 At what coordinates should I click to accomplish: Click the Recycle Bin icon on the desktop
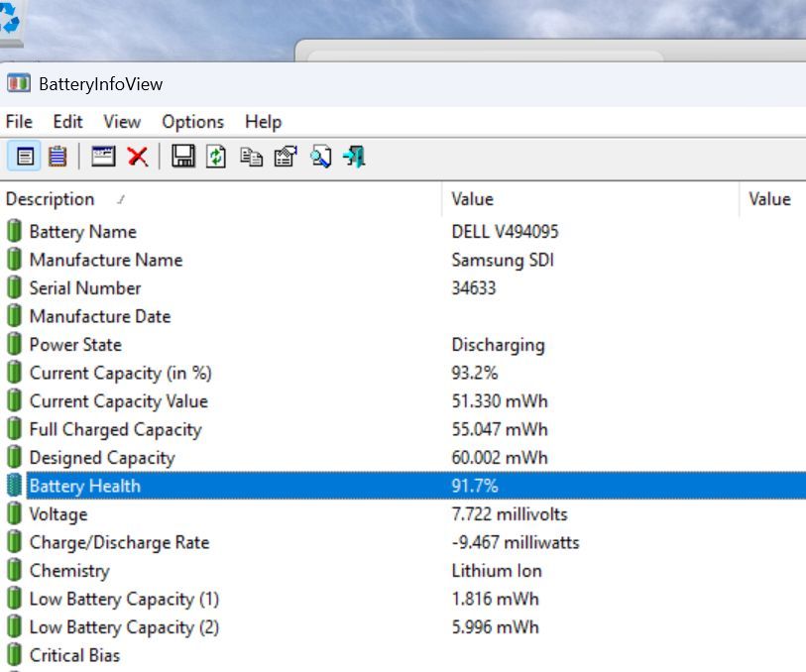[10, 22]
